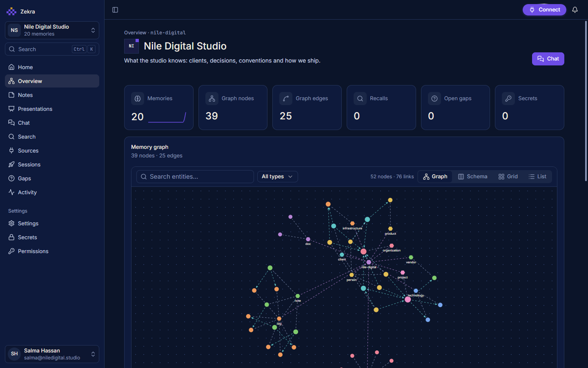588x368 pixels.
Task: Switch graph view to Schema mode
Action: click(x=473, y=177)
